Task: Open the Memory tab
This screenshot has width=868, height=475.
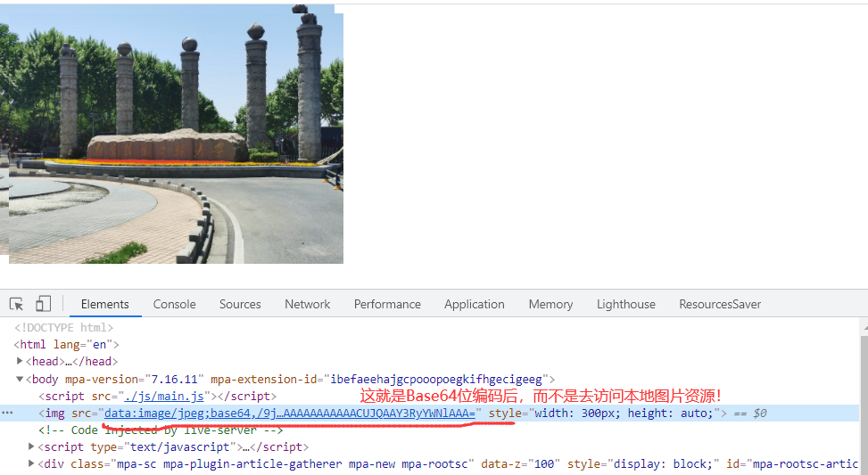Action: click(x=550, y=304)
